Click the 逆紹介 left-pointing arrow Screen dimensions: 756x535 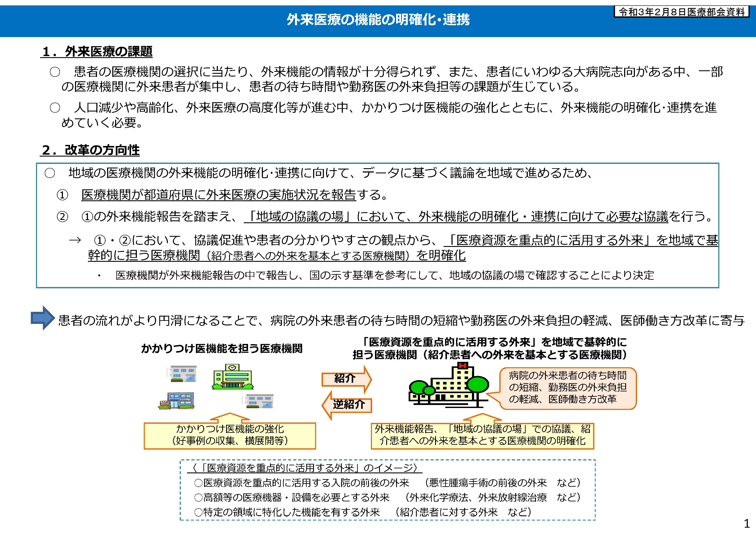[347, 405]
